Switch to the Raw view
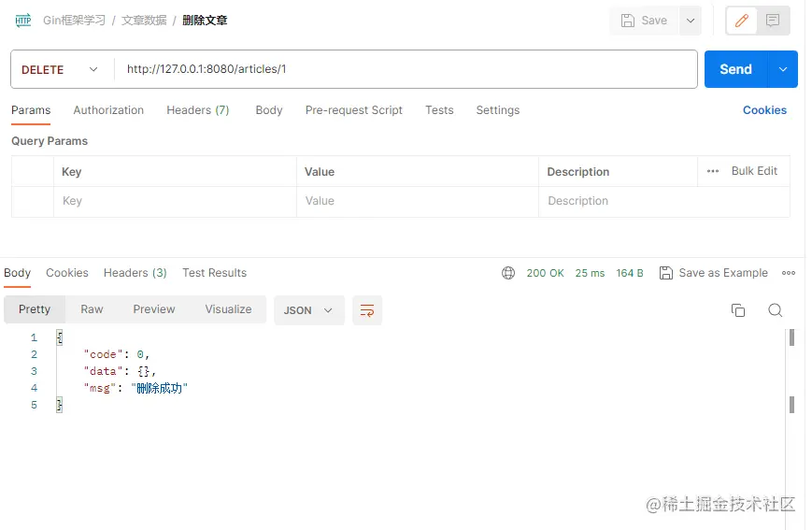This screenshot has width=812, height=530. pos(92,309)
